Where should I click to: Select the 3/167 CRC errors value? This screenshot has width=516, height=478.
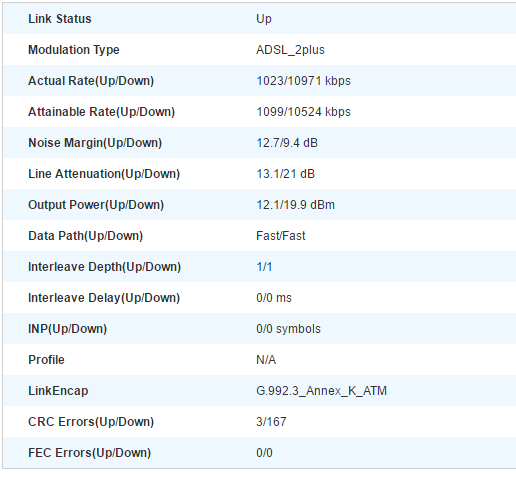coord(271,422)
